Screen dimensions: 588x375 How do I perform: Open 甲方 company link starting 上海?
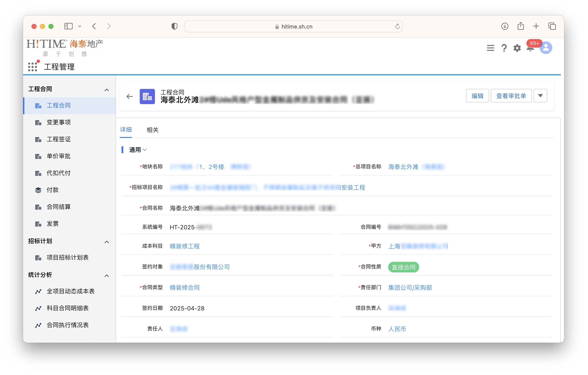point(418,246)
